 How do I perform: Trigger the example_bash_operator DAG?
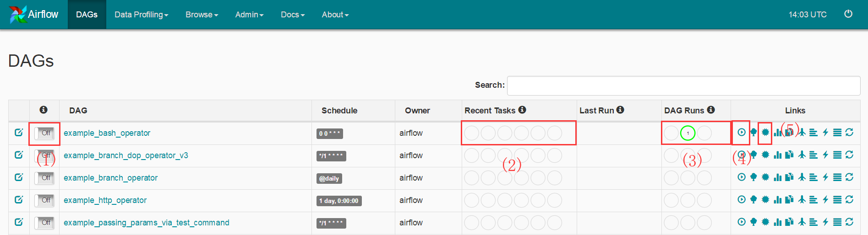point(741,133)
